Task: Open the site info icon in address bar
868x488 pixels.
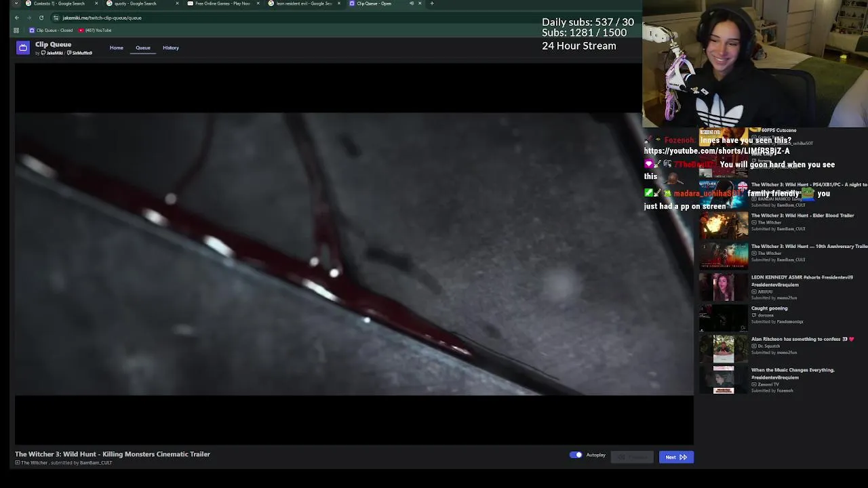Action: point(56,18)
